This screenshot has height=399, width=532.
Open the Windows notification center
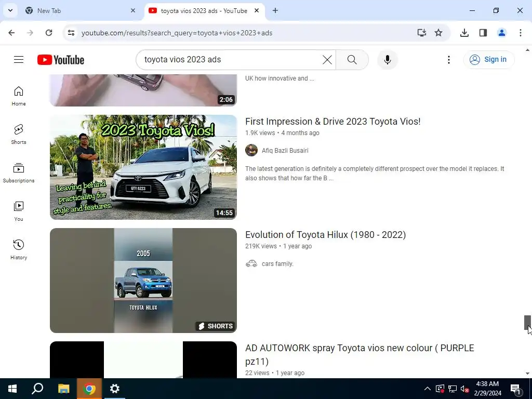tap(515, 389)
